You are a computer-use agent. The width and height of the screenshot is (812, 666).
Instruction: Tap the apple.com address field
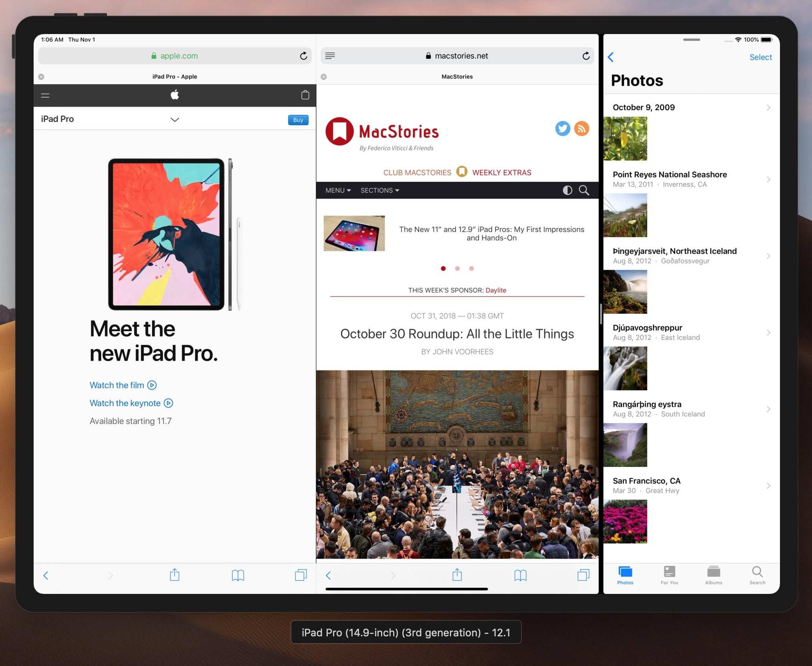(174, 56)
